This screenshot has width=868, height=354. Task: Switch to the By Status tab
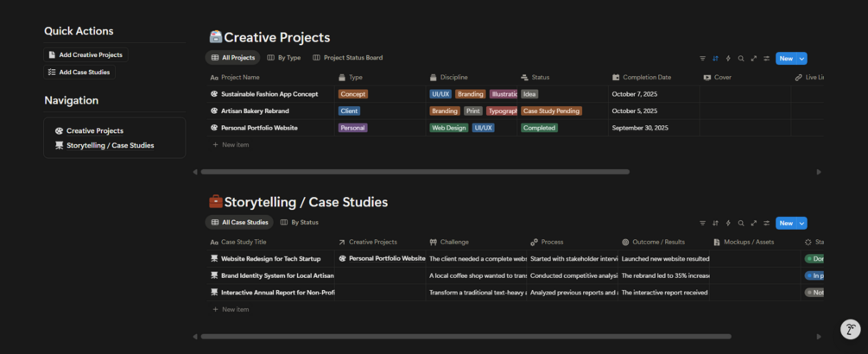[x=299, y=222]
